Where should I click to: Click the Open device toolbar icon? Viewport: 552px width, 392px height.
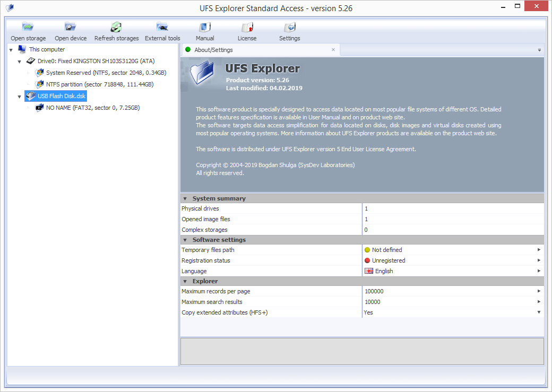71,27
